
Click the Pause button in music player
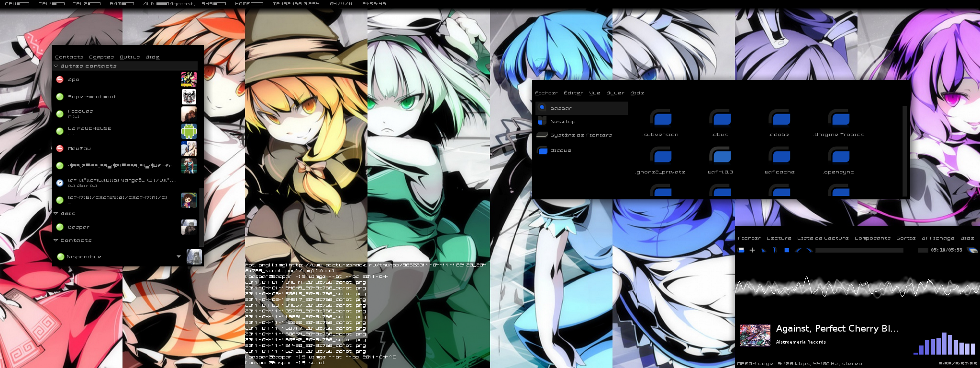coord(775,250)
